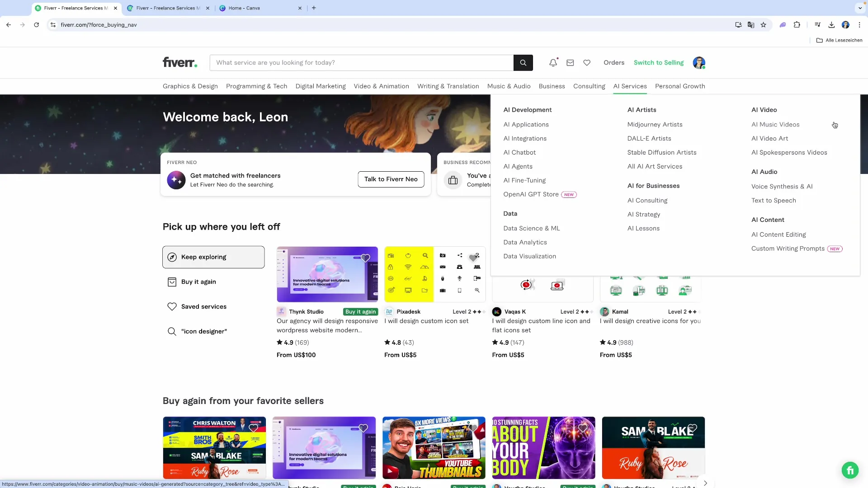This screenshot has height=488, width=868.
Task: Toggle the save heart on Thynk Studio gig
Action: tap(366, 258)
